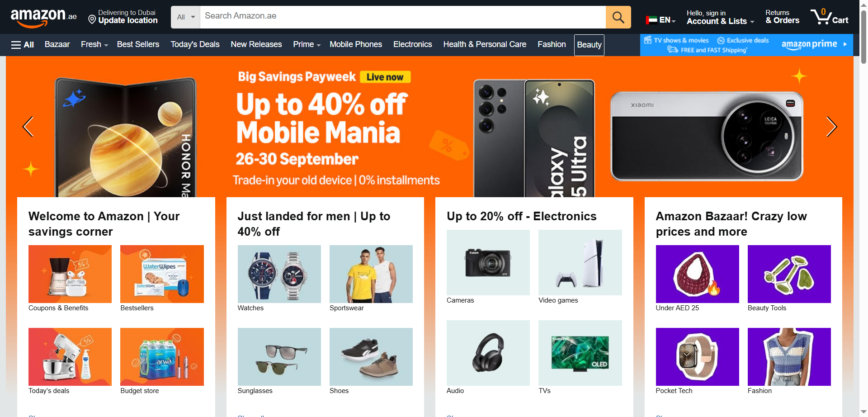Click the orange search magnifier button
The width and height of the screenshot is (868, 417).
pyautogui.click(x=618, y=17)
